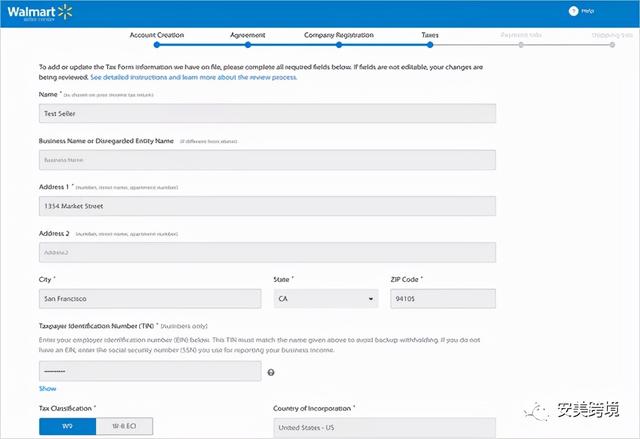Viewport: 640px width, 439px height.
Task: Click the Payment Info step dot
Action: coord(520,45)
